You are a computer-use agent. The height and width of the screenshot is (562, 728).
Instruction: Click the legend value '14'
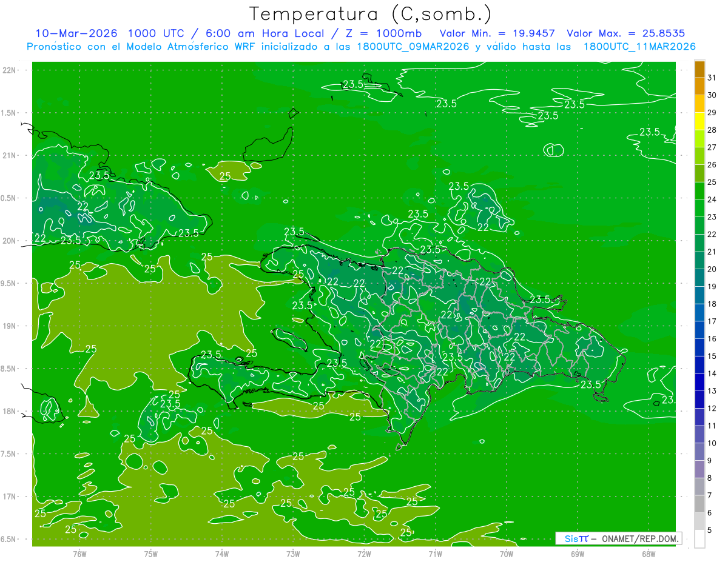[x=712, y=373]
